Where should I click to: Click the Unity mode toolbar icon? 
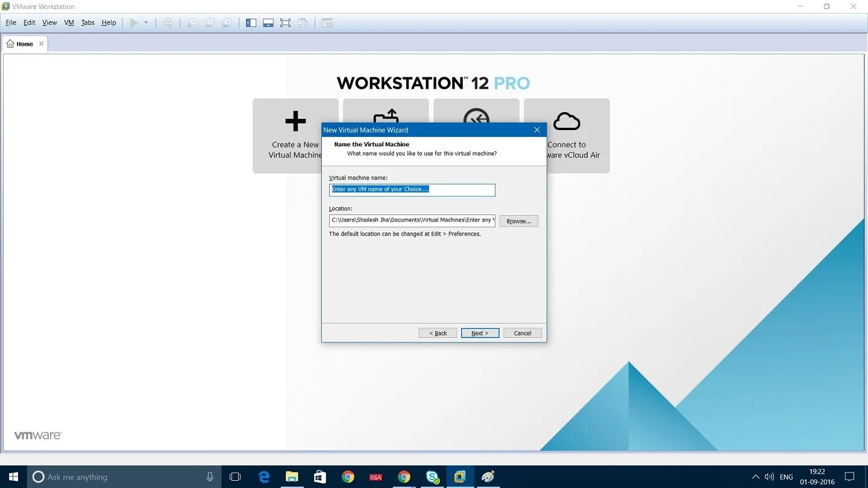[303, 23]
